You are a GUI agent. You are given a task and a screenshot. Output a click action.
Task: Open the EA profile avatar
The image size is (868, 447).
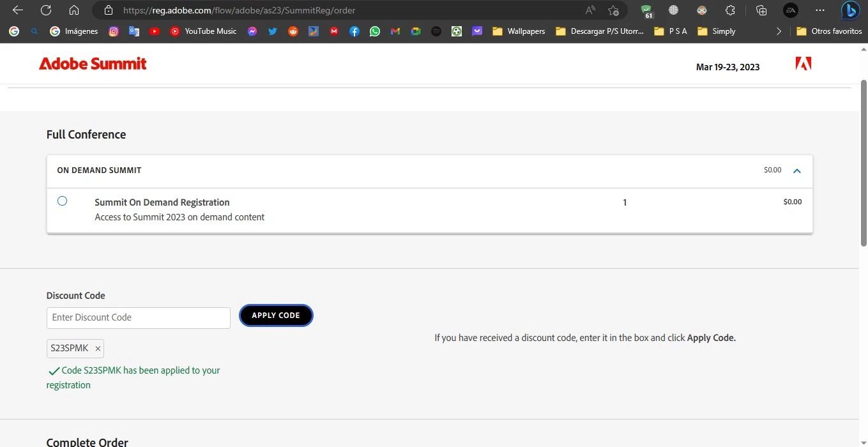(791, 10)
